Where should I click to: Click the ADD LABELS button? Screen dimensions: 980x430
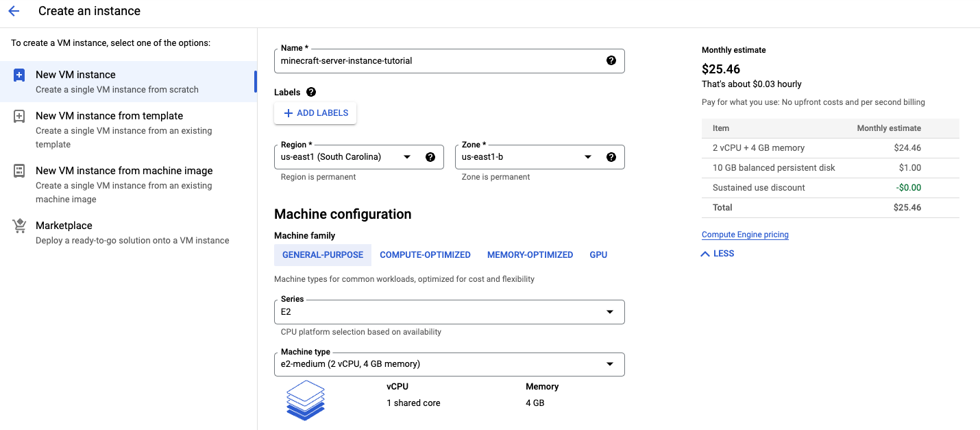click(x=315, y=113)
